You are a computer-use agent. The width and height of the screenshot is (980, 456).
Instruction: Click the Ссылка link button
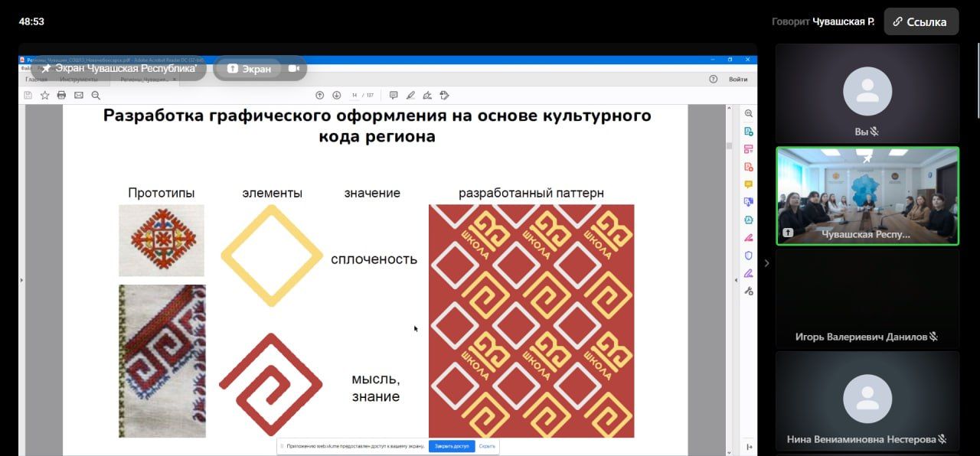(921, 22)
